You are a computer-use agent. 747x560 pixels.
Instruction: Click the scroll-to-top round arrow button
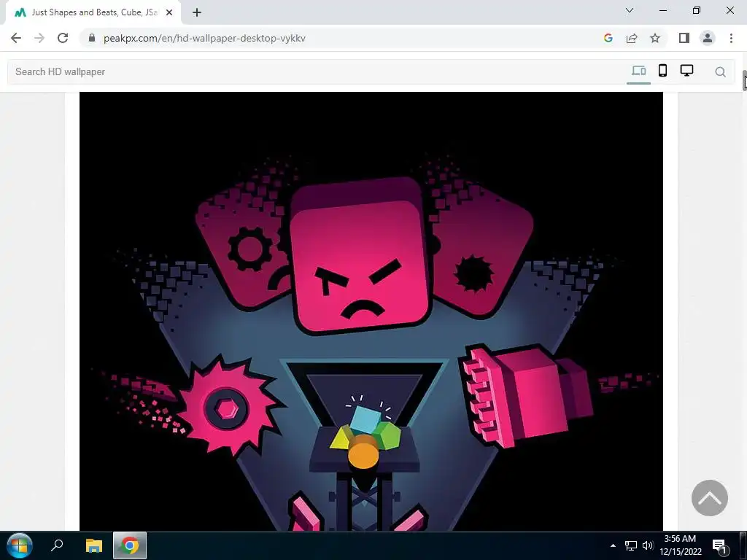pyautogui.click(x=709, y=497)
